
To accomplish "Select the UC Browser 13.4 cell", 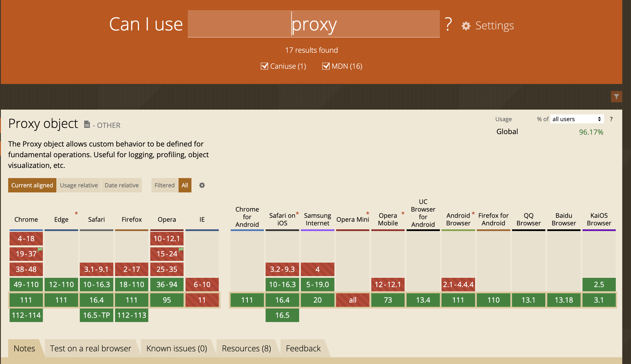I will [423, 300].
